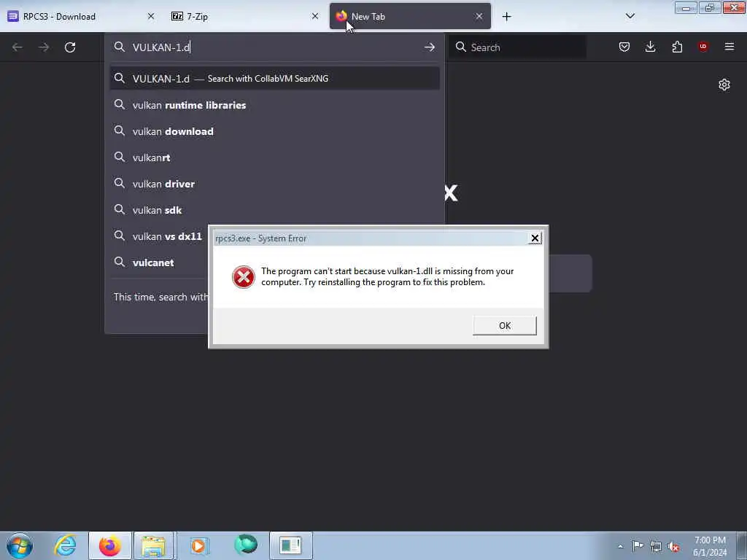The width and height of the screenshot is (747, 560).
Task: Open the window-panel app in taskbar
Action: point(290,545)
